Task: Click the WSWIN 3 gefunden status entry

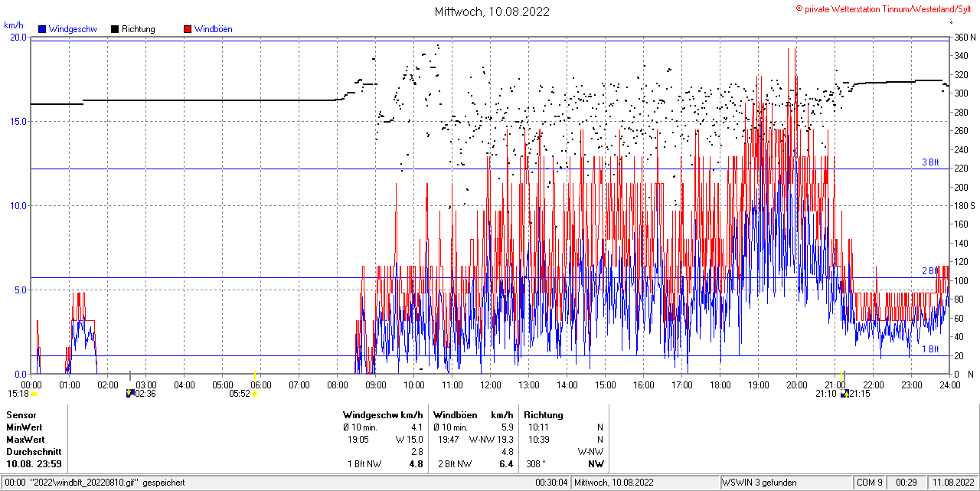Action: pyautogui.click(x=759, y=483)
